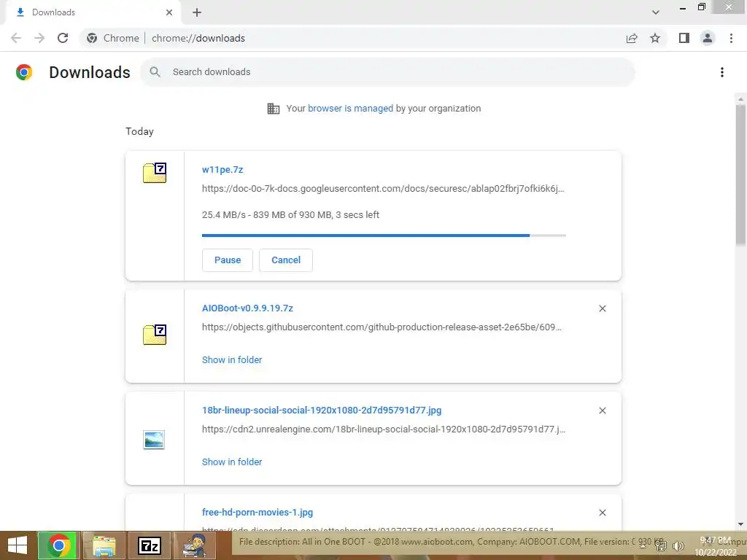The height and width of the screenshot is (560, 747).
Task: Click the forward navigation arrow
Action: [39, 38]
